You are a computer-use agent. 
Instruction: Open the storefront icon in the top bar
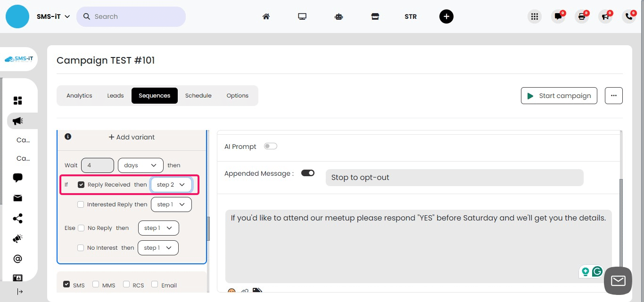(375, 16)
